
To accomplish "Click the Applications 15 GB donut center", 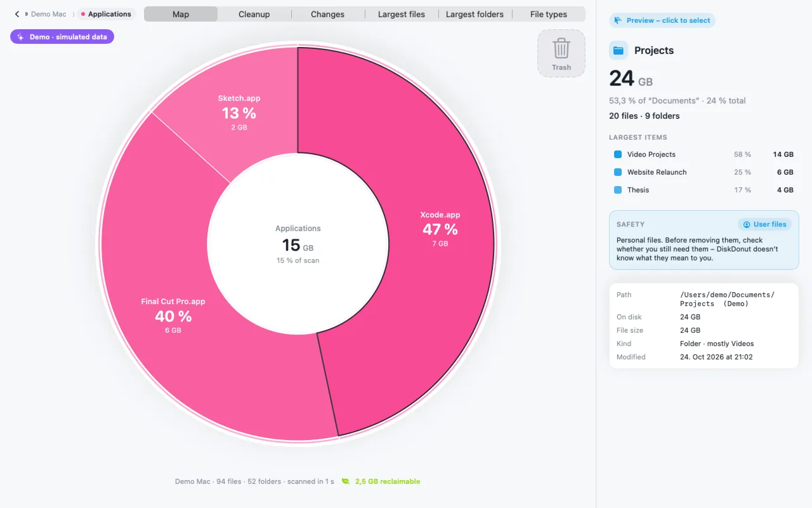I will pos(298,244).
